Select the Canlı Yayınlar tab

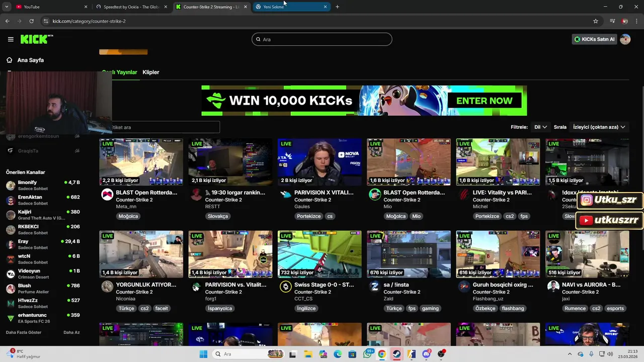(120, 72)
